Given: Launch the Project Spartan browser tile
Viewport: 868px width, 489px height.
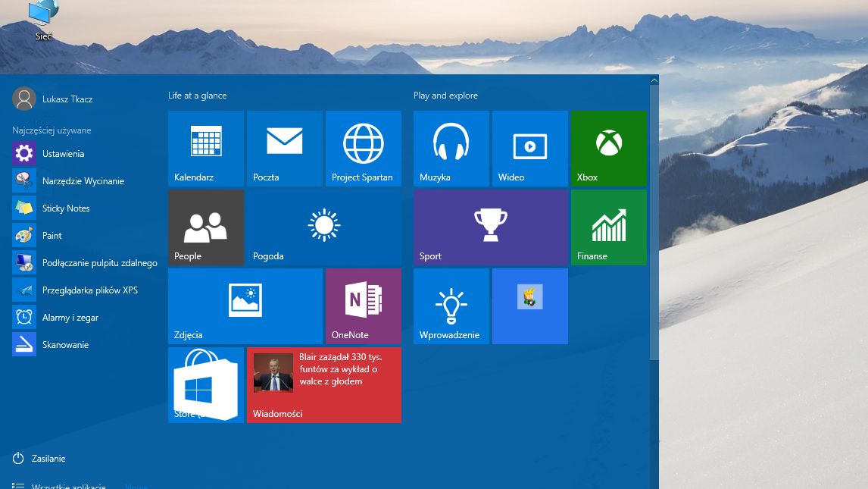Looking at the screenshot, I should pyautogui.click(x=363, y=149).
